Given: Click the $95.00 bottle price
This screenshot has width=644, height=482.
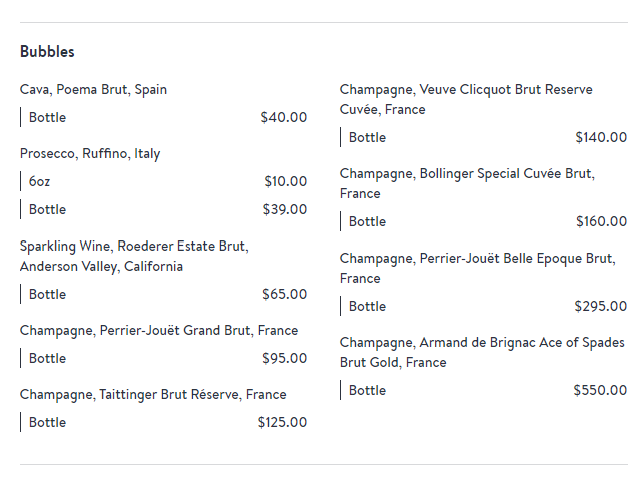Looking at the screenshot, I should pos(285,358).
